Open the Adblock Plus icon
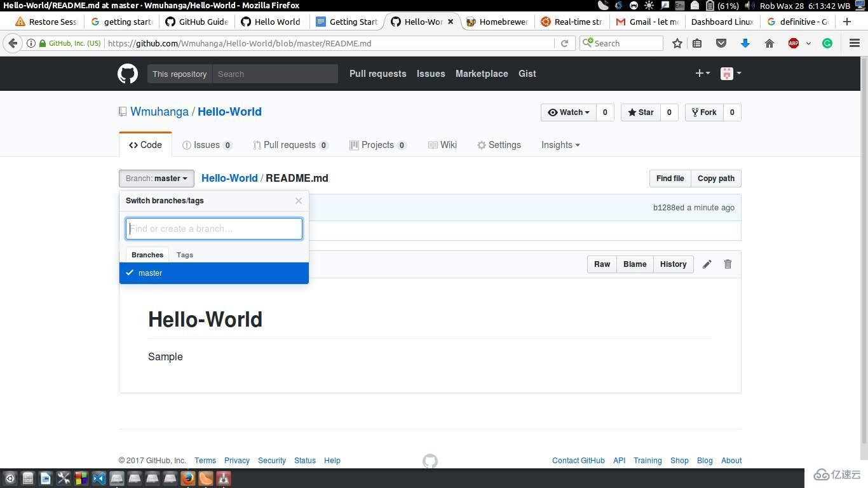 (794, 43)
